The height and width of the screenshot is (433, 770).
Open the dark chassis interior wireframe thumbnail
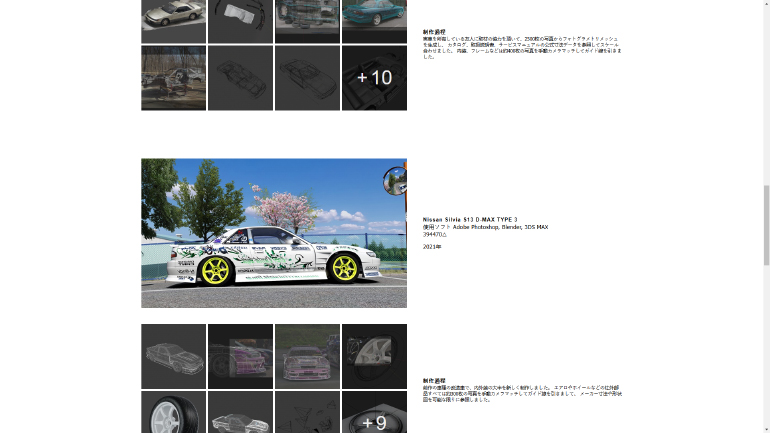click(x=241, y=78)
